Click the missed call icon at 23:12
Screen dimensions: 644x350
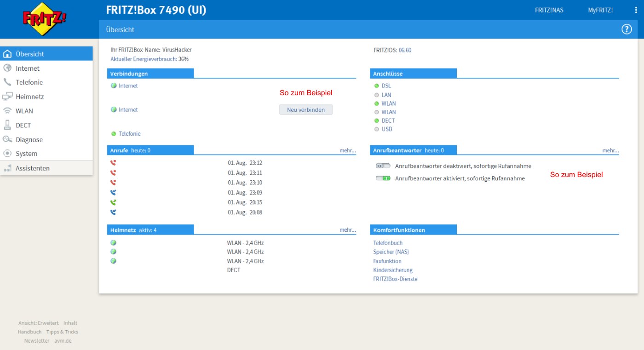click(113, 163)
